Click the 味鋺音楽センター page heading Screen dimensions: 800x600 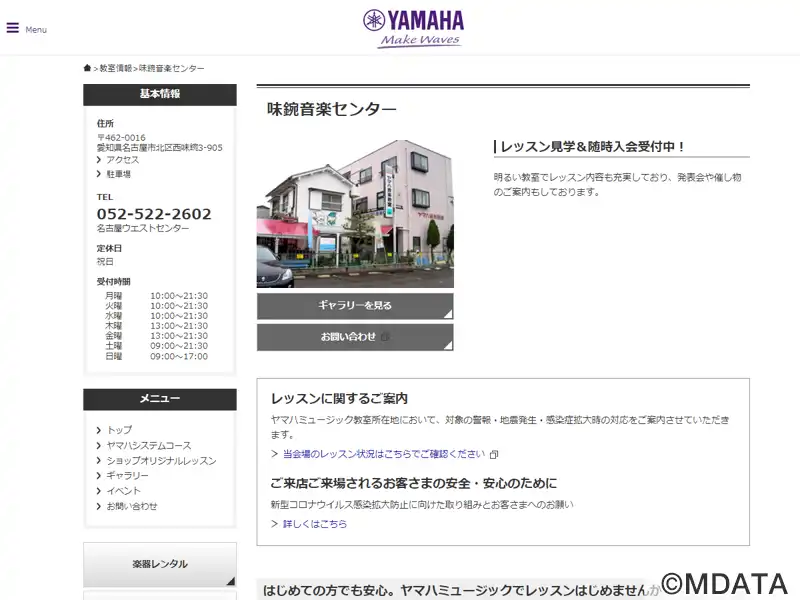click(332, 109)
